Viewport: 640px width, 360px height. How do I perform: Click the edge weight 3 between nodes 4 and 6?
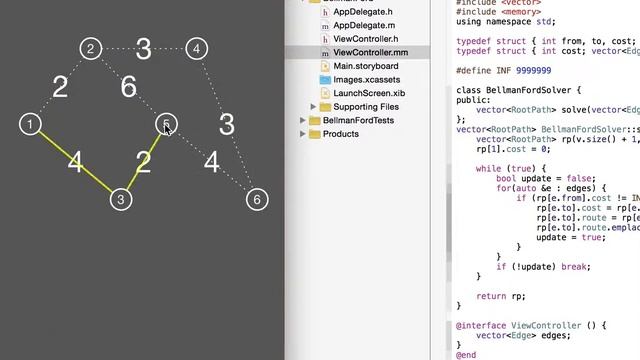pos(227,124)
